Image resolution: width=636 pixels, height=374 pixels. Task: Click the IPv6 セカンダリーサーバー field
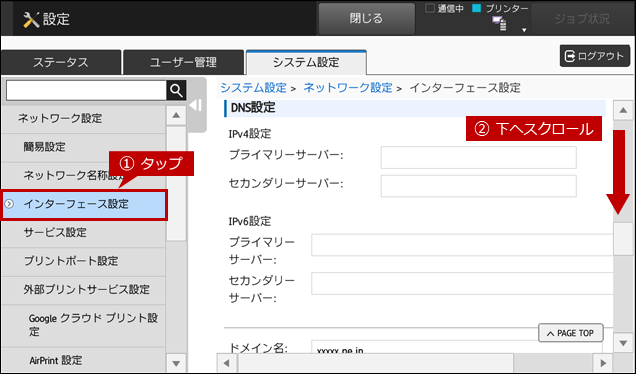point(462,283)
